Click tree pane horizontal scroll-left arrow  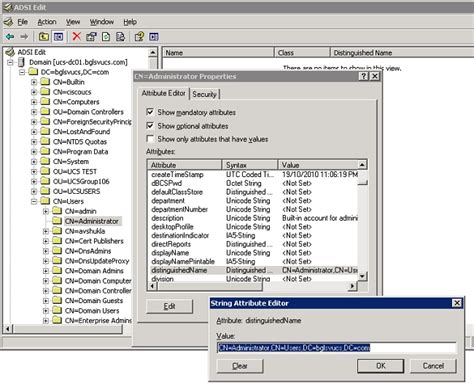7,329
